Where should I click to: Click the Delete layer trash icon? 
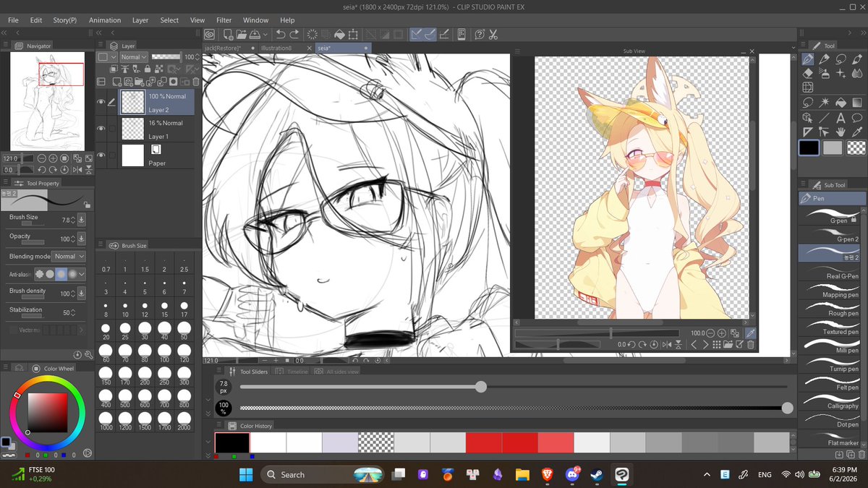[x=196, y=82]
